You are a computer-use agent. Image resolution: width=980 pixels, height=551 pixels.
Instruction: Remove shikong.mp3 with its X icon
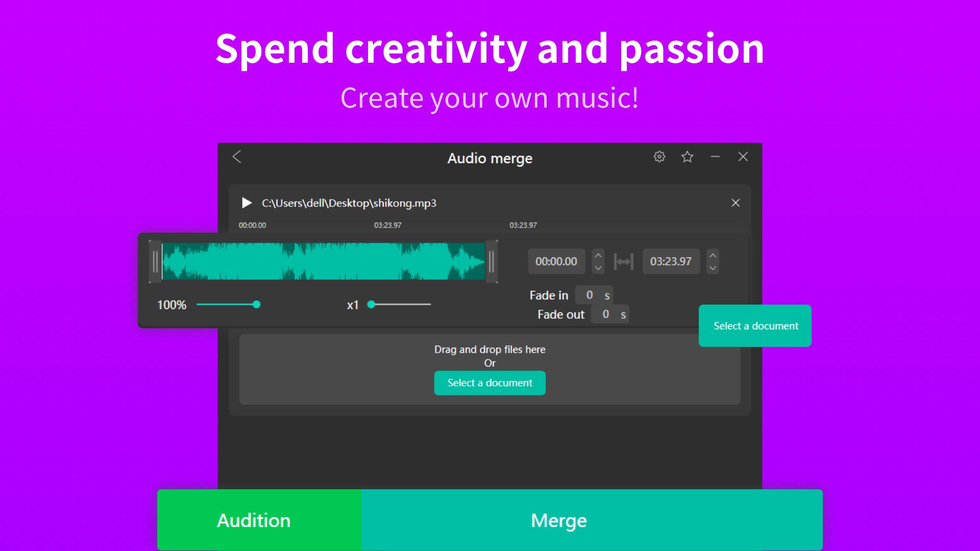coord(735,203)
